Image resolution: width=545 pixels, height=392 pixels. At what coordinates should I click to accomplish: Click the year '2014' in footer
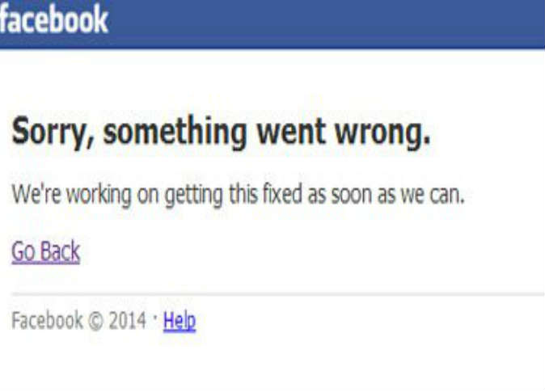[128, 320]
